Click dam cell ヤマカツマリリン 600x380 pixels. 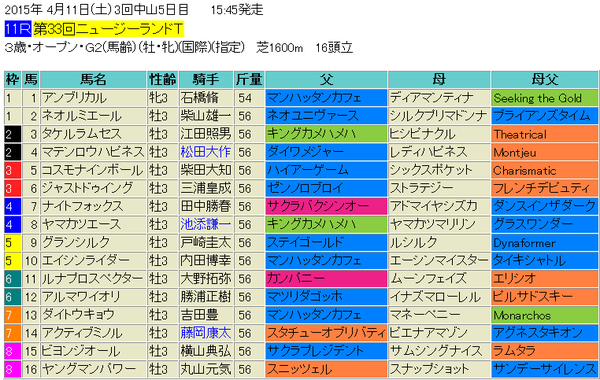(x=439, y=224)
